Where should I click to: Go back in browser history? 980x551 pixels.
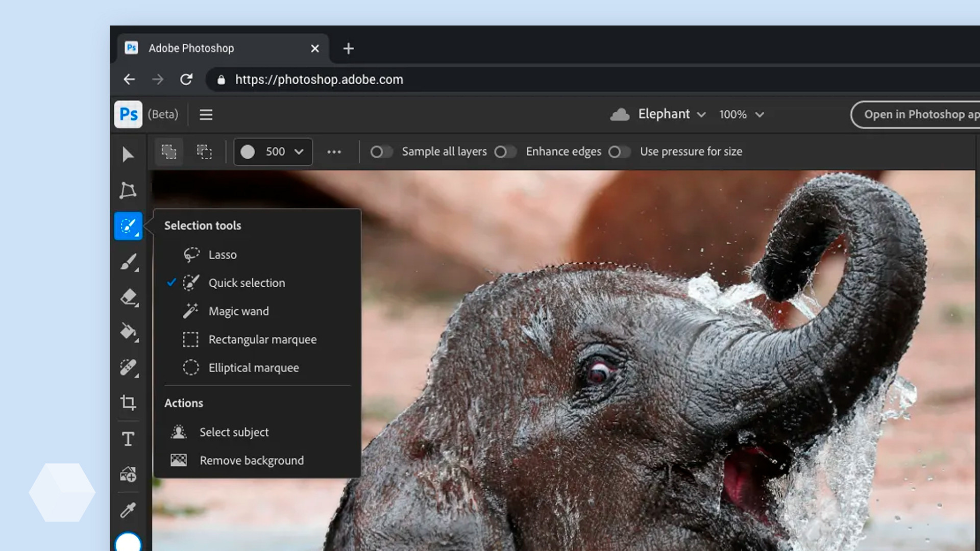point(129,79)
